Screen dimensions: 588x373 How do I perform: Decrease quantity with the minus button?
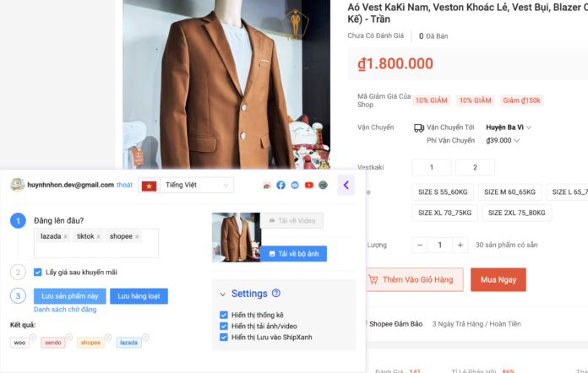tap(421, 245)
